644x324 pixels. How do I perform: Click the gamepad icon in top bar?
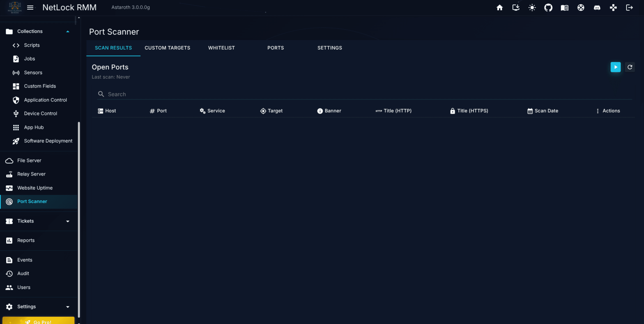[613, 7]
